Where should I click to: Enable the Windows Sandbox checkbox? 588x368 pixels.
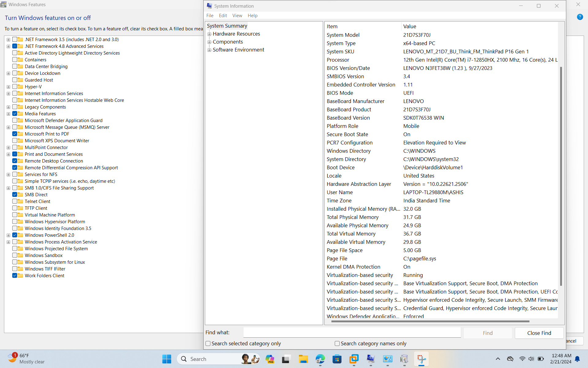point(15,255)
